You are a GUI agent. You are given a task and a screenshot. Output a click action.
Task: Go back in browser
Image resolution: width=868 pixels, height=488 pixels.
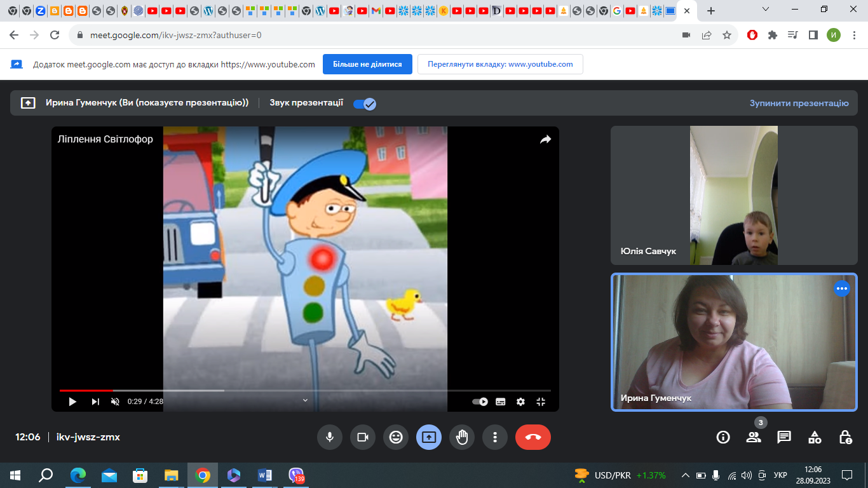pos(14,36)
